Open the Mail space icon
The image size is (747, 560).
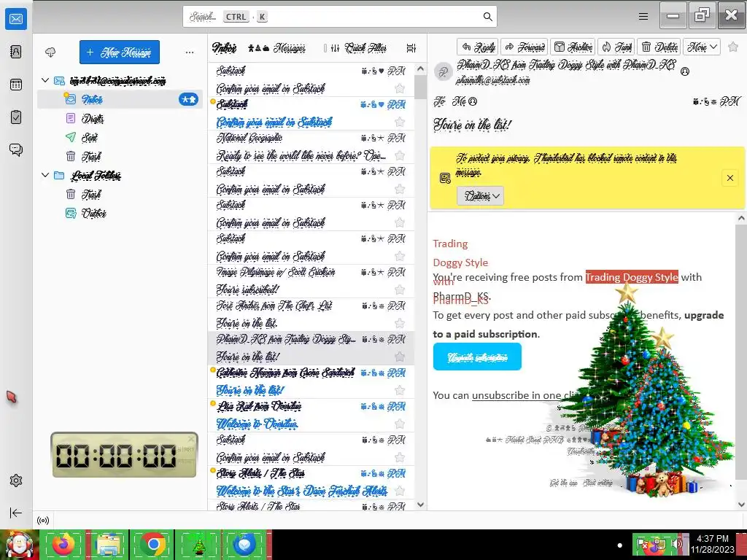coord(16,19)
